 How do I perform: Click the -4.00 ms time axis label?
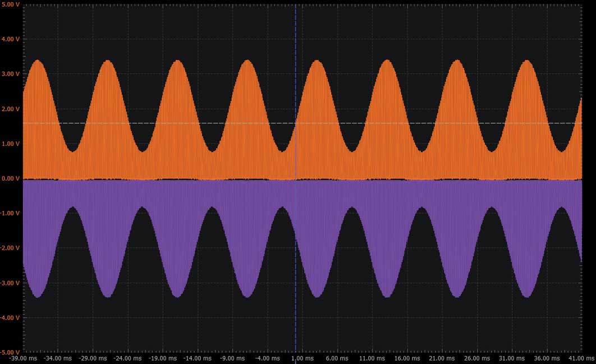point(268,358)
